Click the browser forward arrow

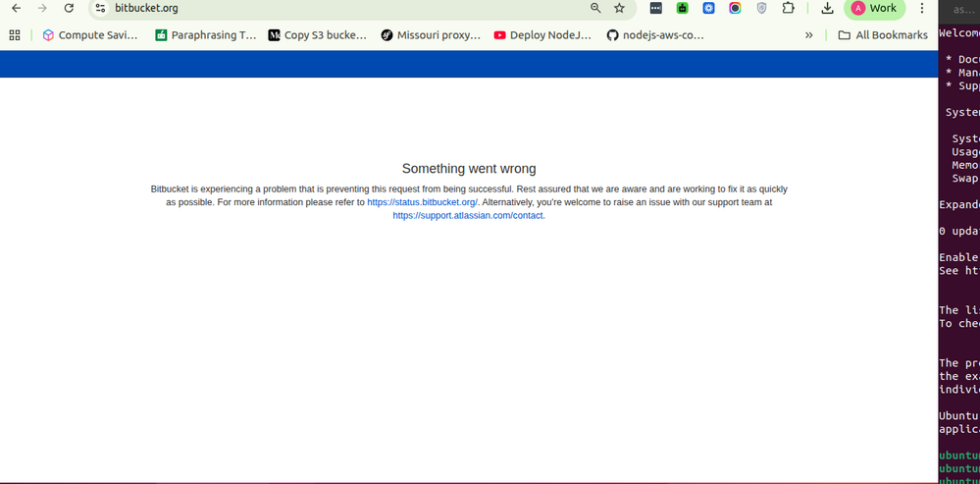point(42,8)
